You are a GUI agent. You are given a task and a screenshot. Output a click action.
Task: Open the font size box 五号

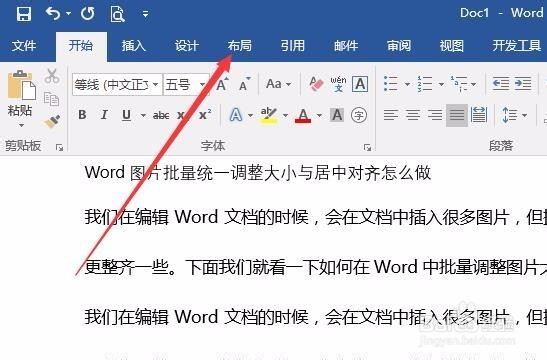[186, 84]
